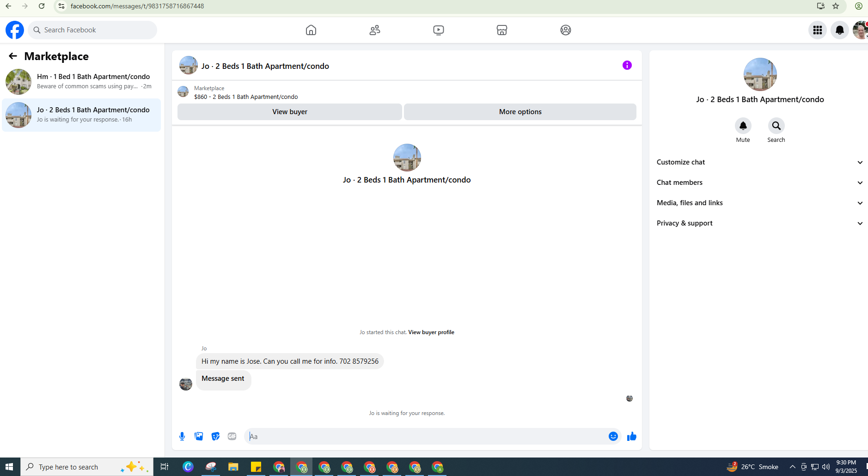Click the back arrow beside Marketplace
Screen dimensions: 868x476
(x=13, y=56)
